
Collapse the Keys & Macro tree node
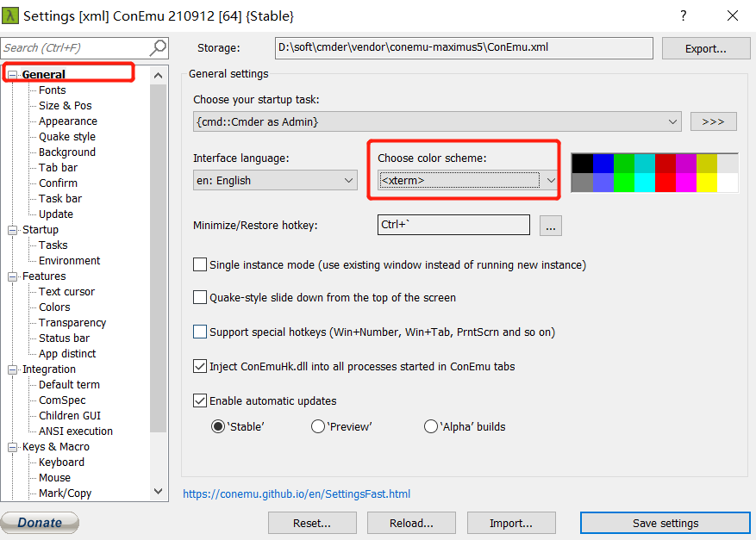click(x=13, y=447)
